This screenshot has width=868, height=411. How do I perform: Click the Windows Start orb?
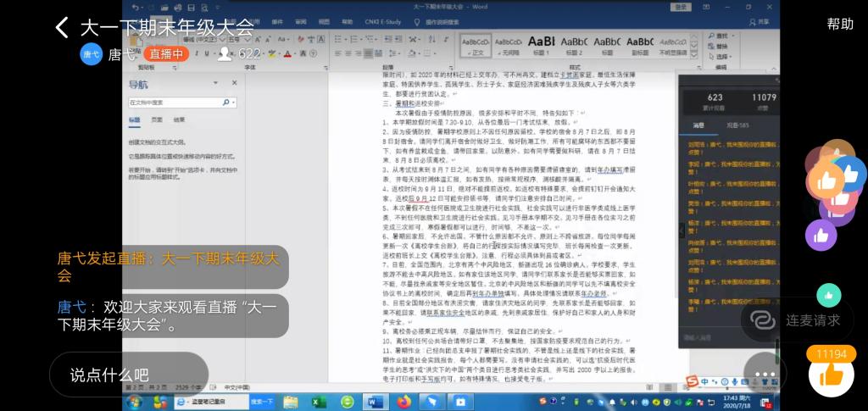[x=133, y=403]
